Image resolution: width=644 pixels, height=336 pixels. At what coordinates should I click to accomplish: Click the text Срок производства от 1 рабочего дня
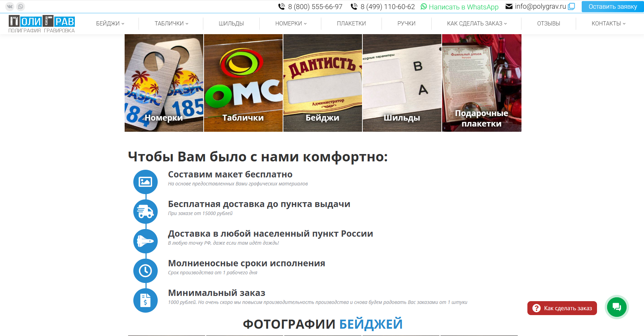point(213,273)
